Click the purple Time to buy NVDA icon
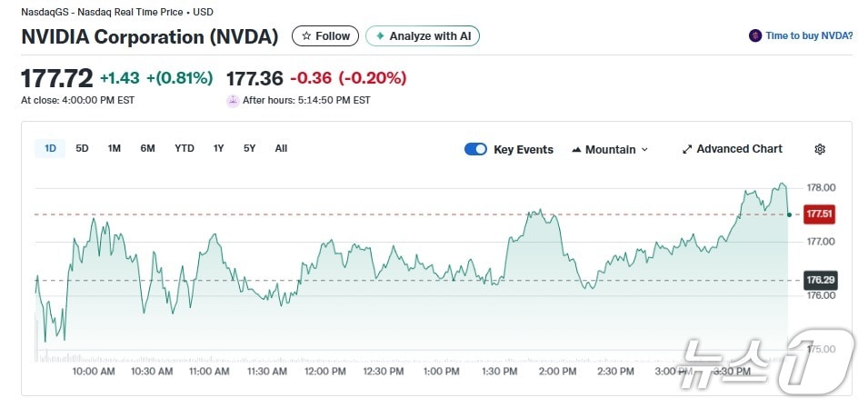This screenshot has height=408, width=868. [x=754, y=36]
